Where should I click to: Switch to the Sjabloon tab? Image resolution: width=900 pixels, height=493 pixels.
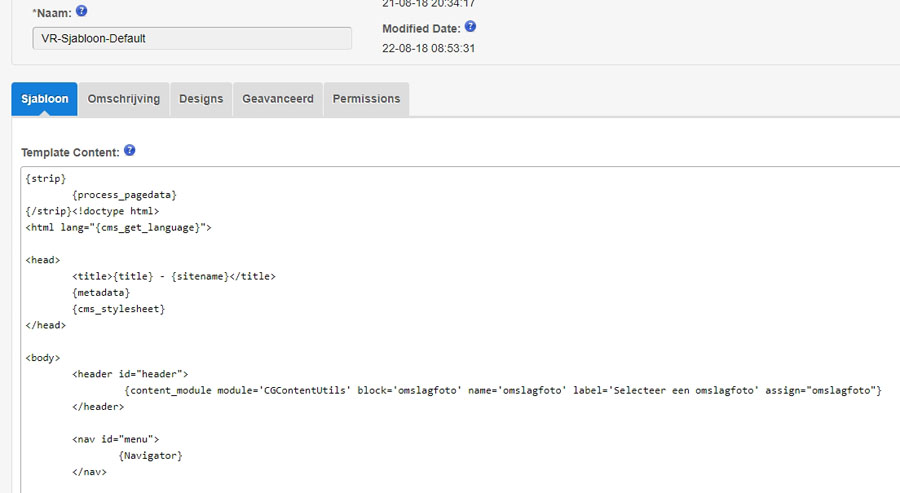pyautogui.click(x=45, y=99)
